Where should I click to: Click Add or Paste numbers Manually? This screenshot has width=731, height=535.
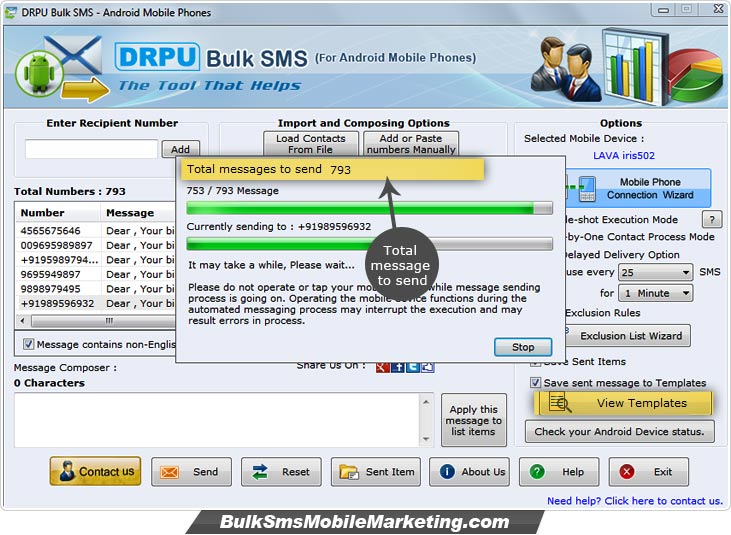point(411,144)
